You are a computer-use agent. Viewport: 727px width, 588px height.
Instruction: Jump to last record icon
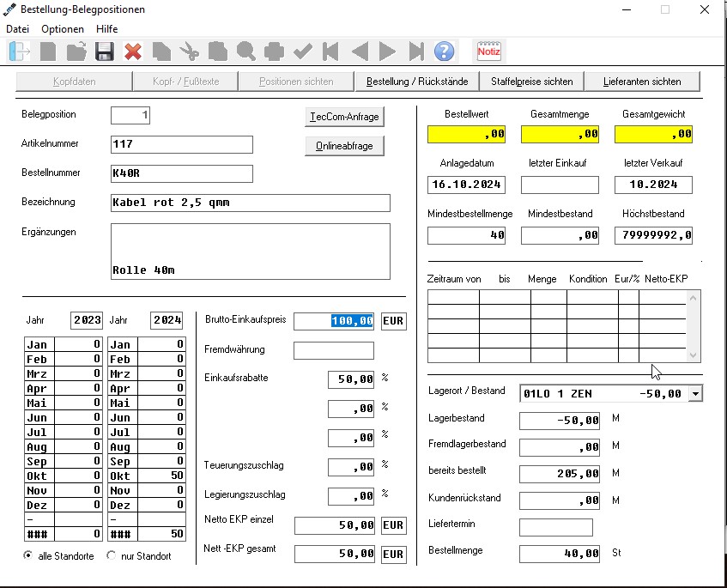coord(416,51)
